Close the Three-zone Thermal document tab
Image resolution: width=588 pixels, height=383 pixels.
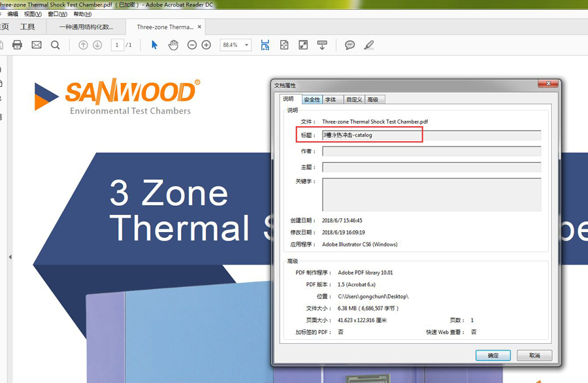point(200,27)
